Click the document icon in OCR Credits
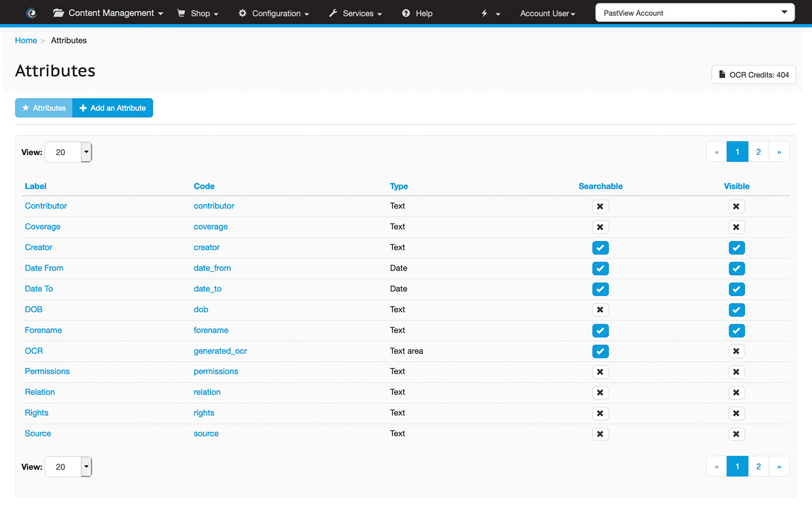This screenshot has height=508, width=812. [722, 74]
